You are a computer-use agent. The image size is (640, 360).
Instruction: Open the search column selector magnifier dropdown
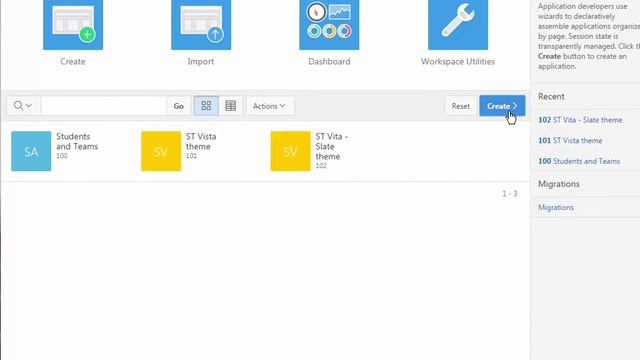(x=23, y=106)
